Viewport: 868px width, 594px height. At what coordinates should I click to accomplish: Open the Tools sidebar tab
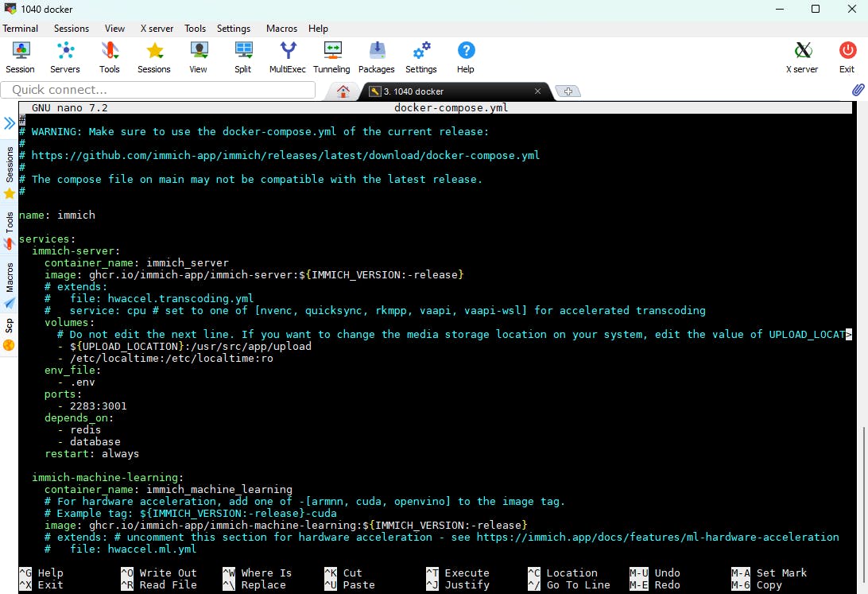click(x=10, y=231)
